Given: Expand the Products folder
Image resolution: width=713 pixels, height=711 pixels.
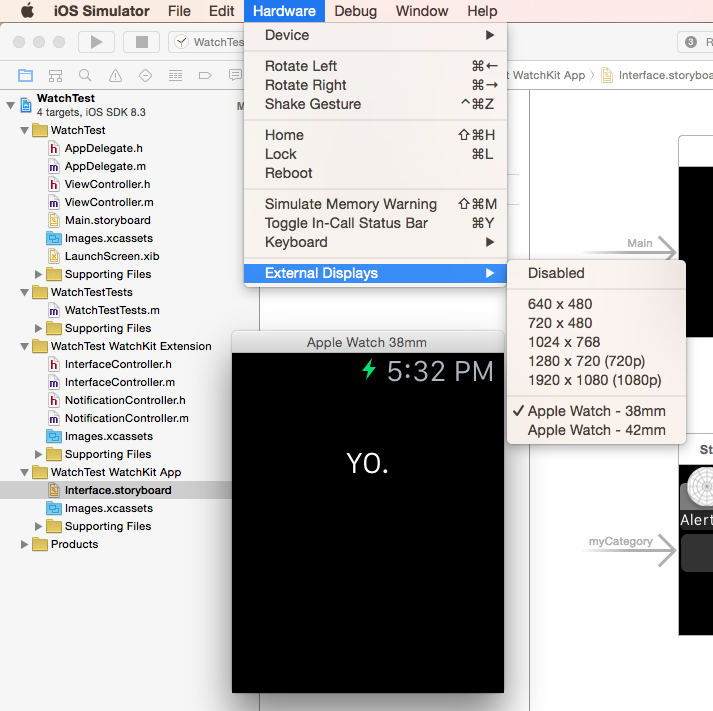Looking at the screenshot, I should [24, 544].
